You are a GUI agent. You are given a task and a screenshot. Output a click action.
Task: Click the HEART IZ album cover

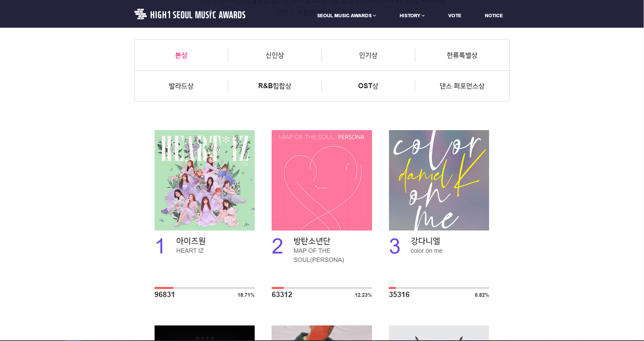click(x=205, y=180)
